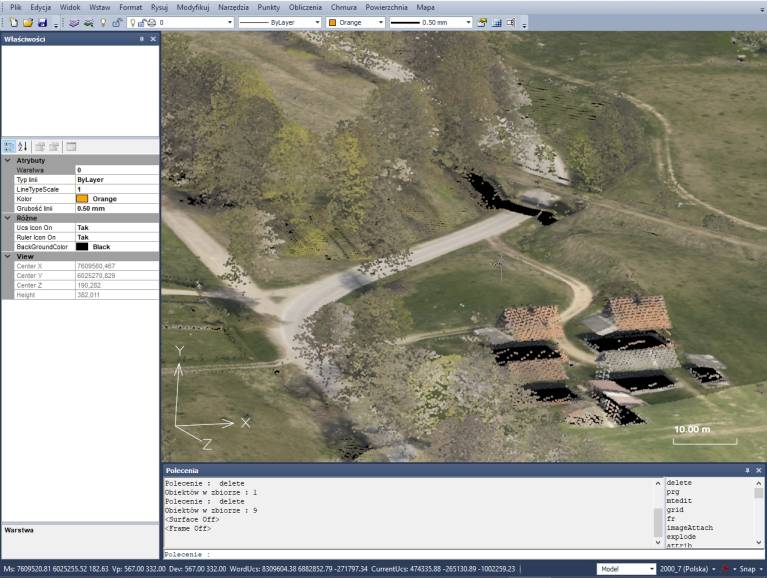Screen dimensions: 767x578
Task: Open the 0.50 mm lineweight dropdown
Action: coord(468,22)
